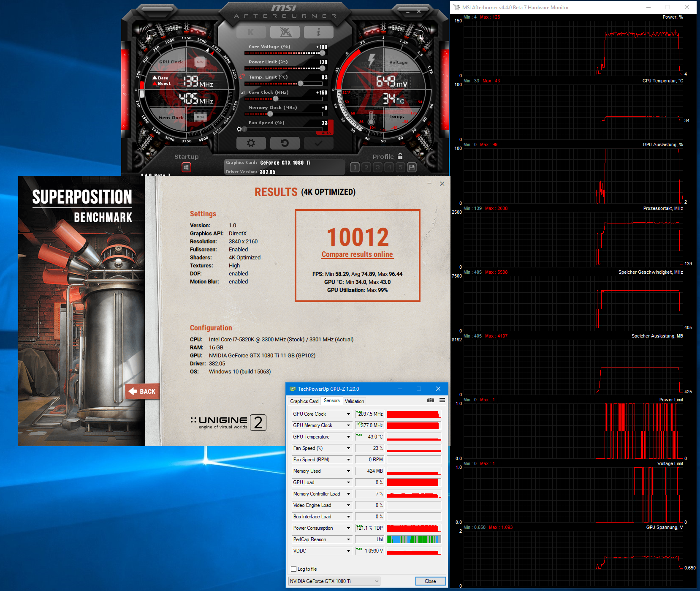Click the Core Voltage slider handle

[x=323, y=53]
